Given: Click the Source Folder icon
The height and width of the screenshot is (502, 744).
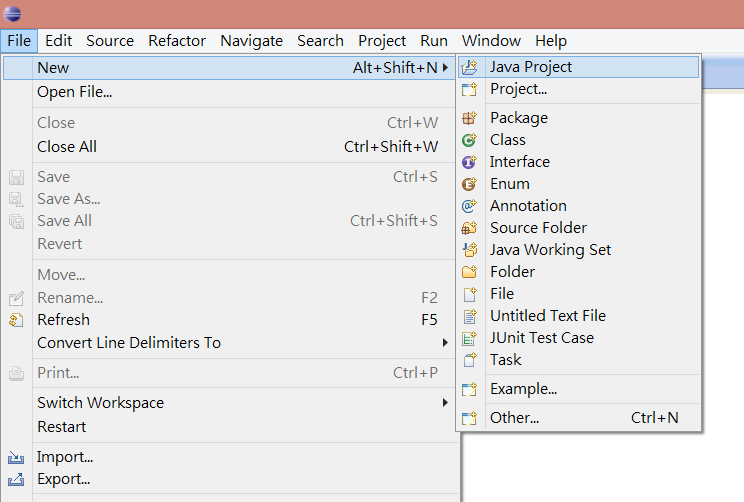Looking at the screenshot, I should pos(469,228).
